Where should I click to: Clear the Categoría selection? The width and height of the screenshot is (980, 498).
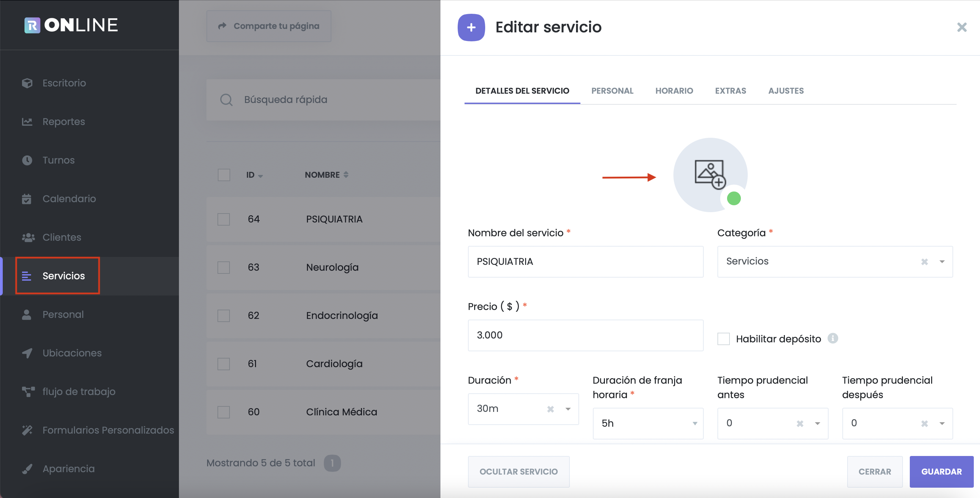(x=925, y=261)
